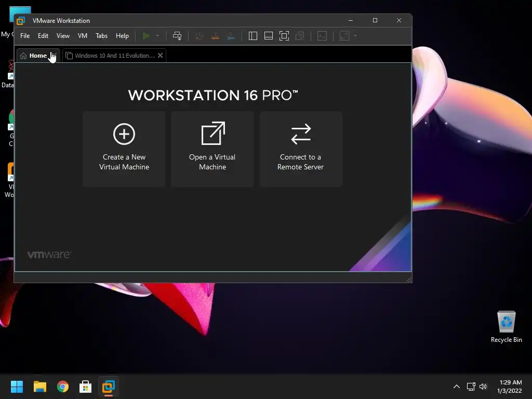The height and width of the screenshot is (399, 532).
Task: Open the Help menu
Action: pyautogui.click(x=122, y=36)
